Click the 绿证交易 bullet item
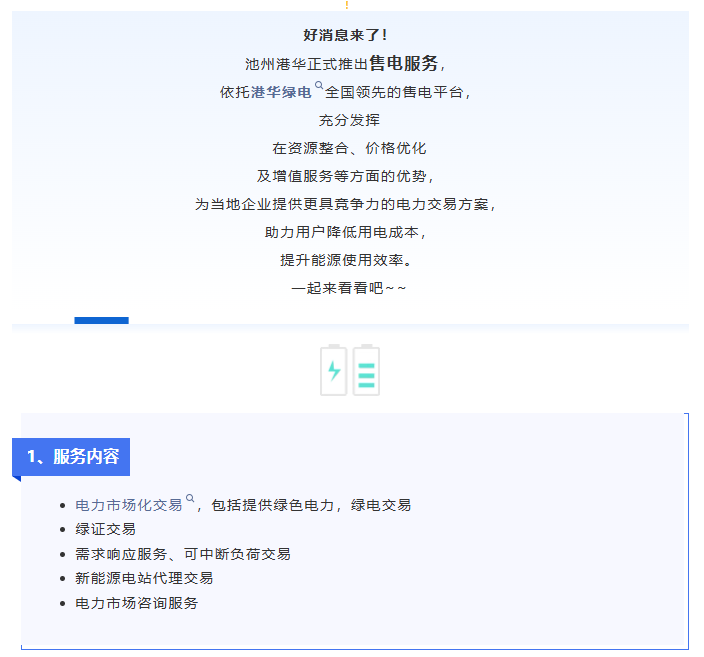 pyautogui.click(x=105, y=529)
